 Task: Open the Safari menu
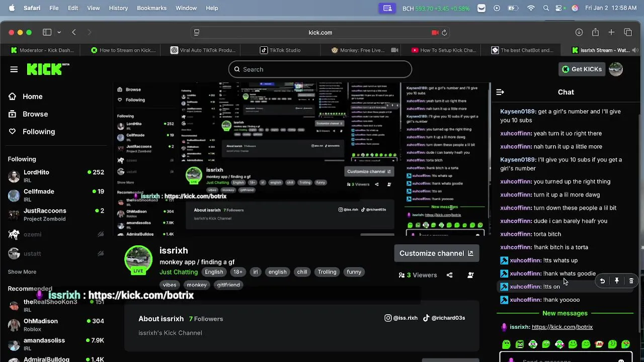coord(32,8)
